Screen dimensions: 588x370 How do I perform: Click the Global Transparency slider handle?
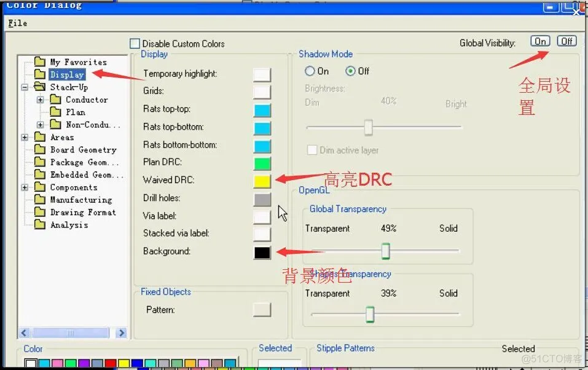(385, 251)
